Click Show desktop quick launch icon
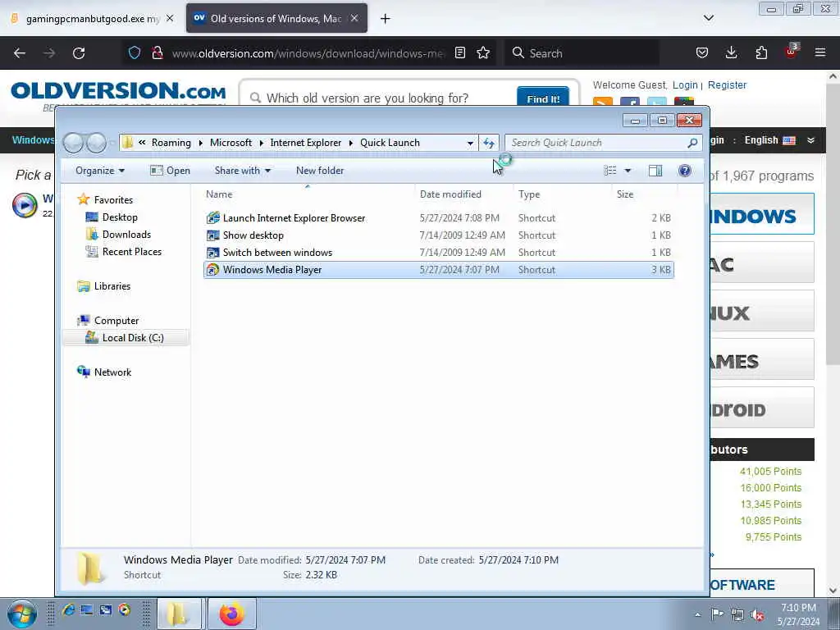840x630 pixels. pos(87,609)
